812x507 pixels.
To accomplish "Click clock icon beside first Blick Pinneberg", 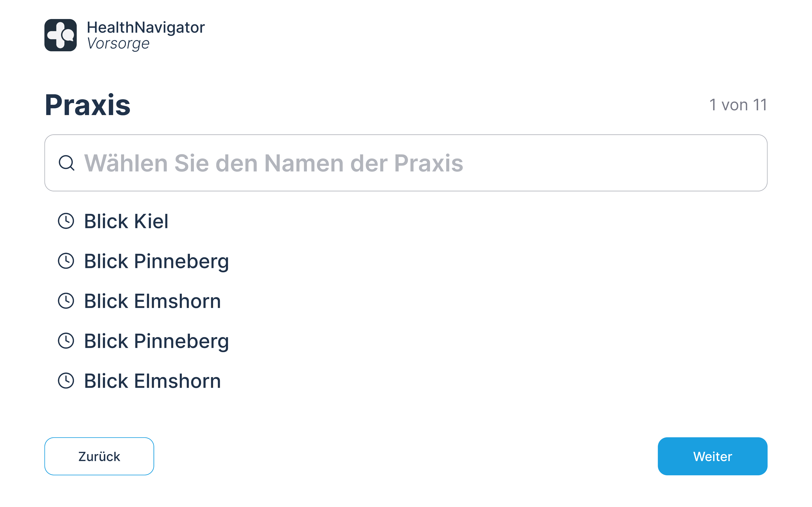I will (66, 261).
